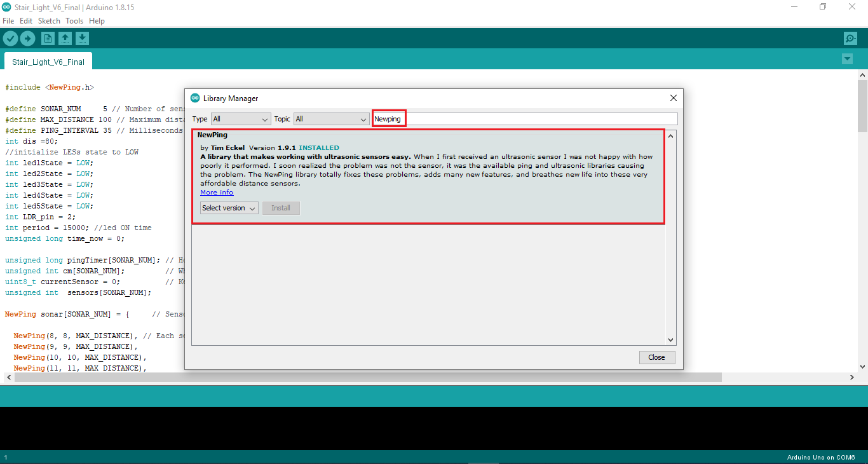Click the Library Manager dialog logo icon
This screenshot has height=464, width=868.
pos(195,98)
